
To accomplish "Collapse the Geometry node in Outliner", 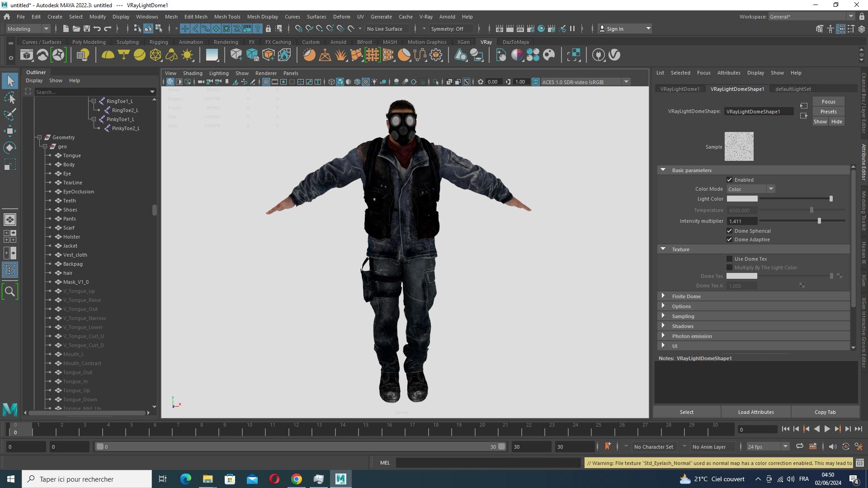I will (x=39, y=137).
